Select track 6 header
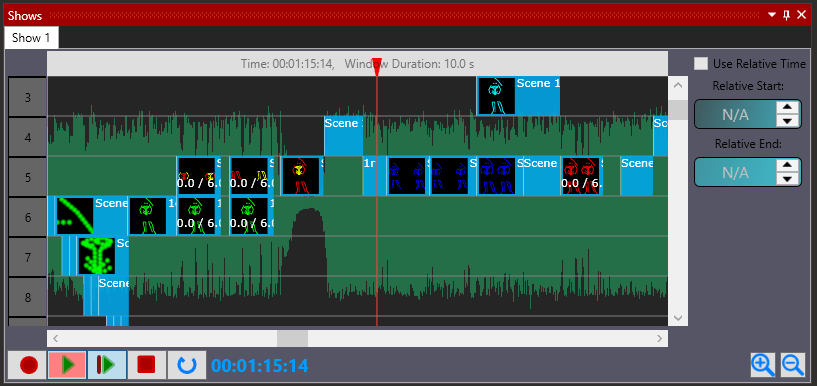Image resolution: width=817 pixels, height=386 pixels. [x=28, y=217]
